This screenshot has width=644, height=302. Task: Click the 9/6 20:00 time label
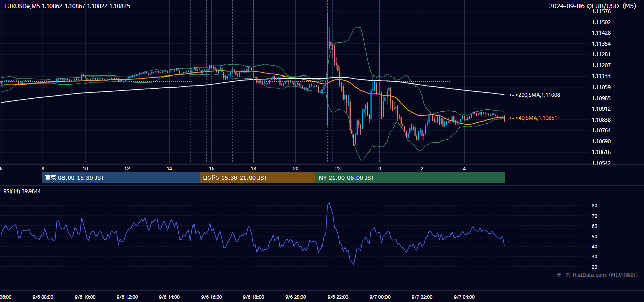point(296,297)
